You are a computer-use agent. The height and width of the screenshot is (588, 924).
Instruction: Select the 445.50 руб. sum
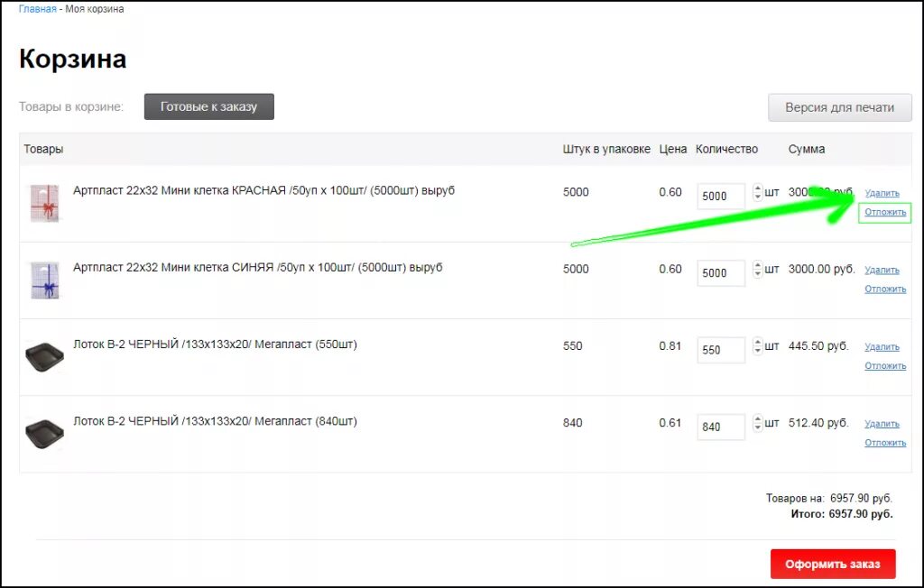[x=818, y=345]
